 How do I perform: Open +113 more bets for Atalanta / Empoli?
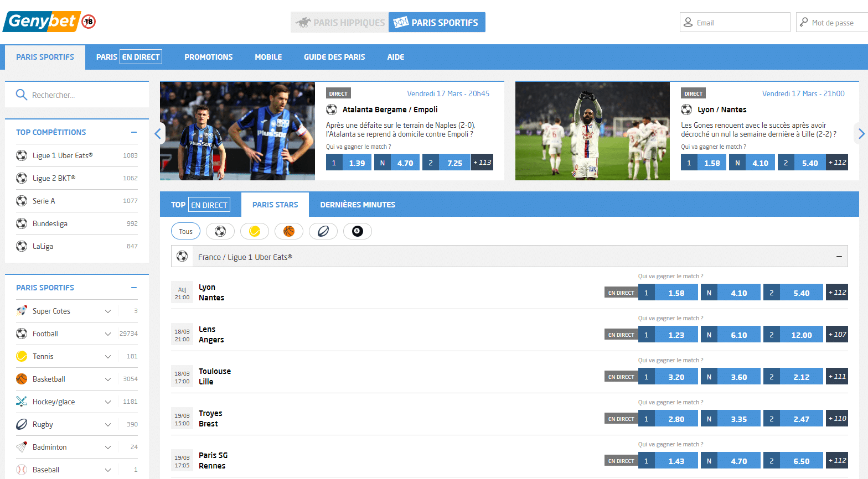pyautogui.click(x=482, y=163)
